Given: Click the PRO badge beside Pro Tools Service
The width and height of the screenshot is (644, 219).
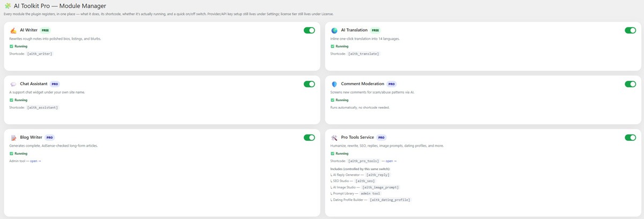Looking at the screenshot, I should pyautogui.click(x=382, y=138).
